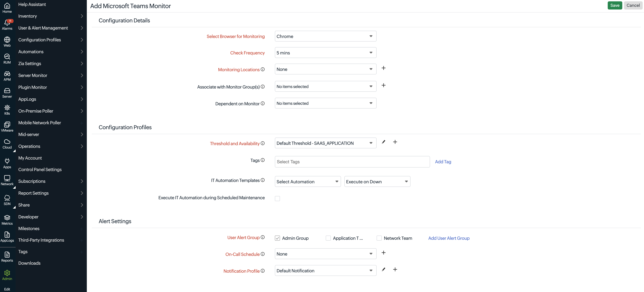Add new Notification Profile plus icon
The image size is (644, 292).
point(395,269)
